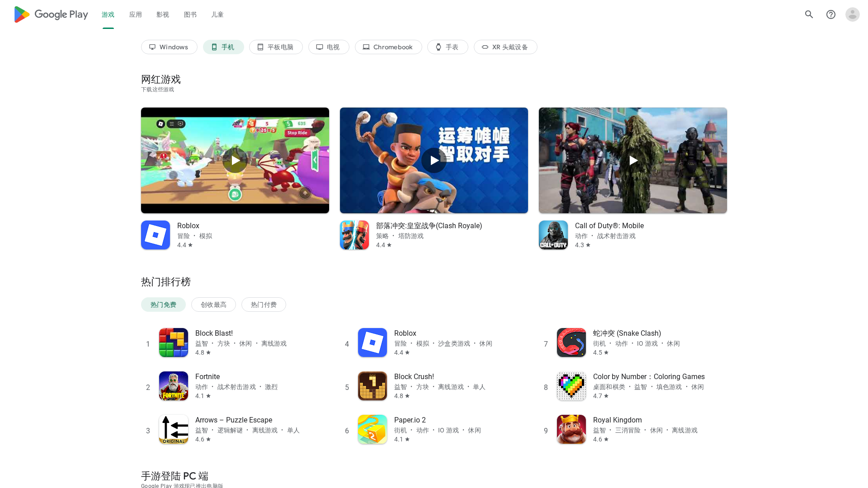Play the Roblox video thumbnail
Image resolution: width=868 pixels, height=488 pixels.
(235, 160)
